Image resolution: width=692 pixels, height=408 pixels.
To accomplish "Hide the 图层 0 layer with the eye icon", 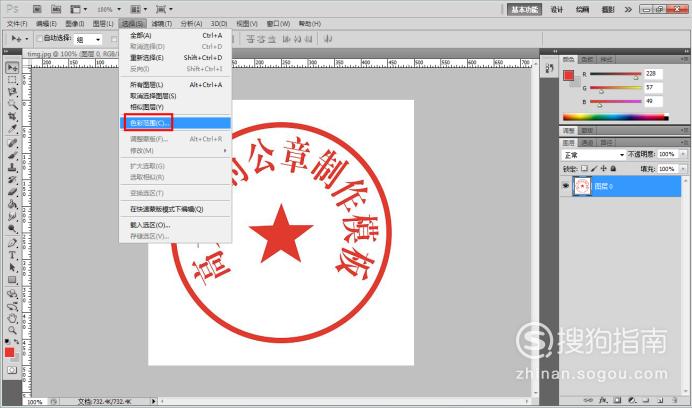I will point(565,186).
